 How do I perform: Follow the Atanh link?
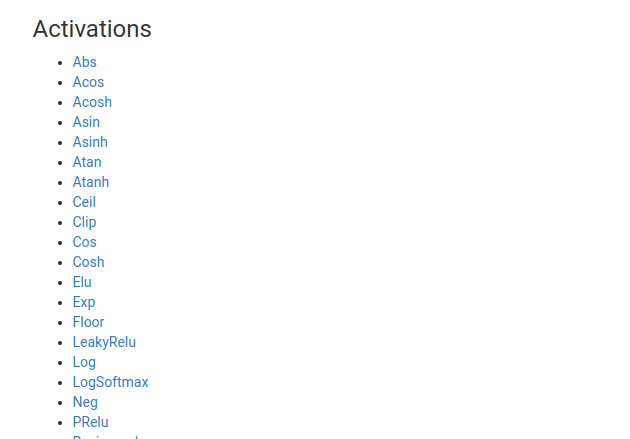click(91, 182)
